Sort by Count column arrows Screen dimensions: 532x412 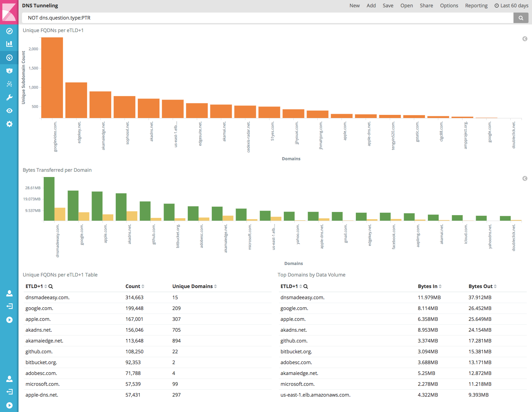click(x=143, y=286)
